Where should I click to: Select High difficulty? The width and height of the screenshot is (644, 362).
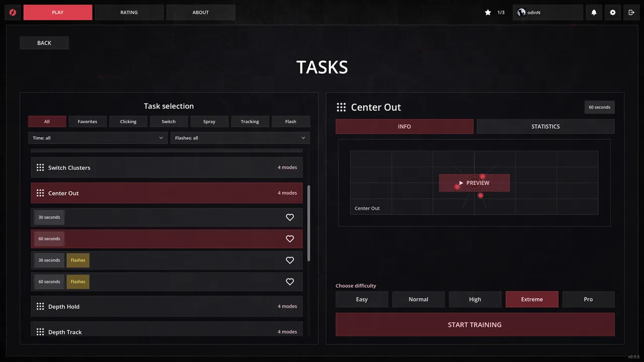tap(475, 299)
